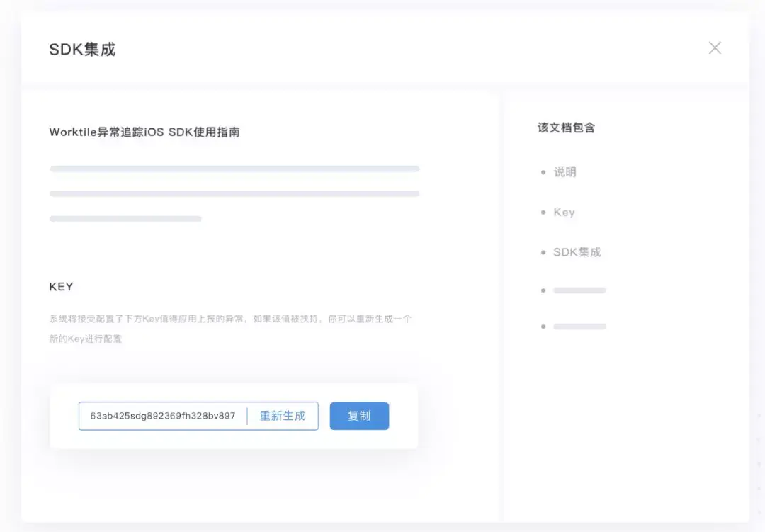The width and height of the screenshot is (765, 532).
Task: Click the Worktile异常追踪iOS SDK使用指南 heading
Action: point(144,132)
